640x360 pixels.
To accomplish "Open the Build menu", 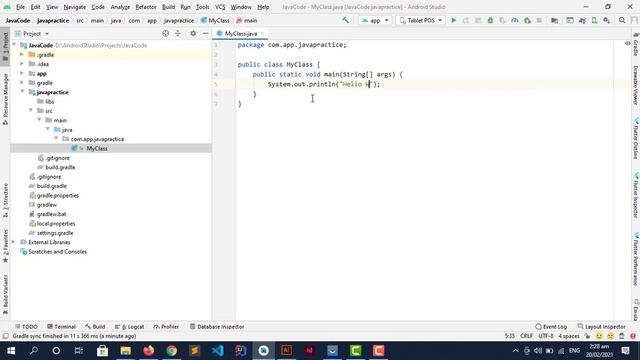I will point(168,7).
